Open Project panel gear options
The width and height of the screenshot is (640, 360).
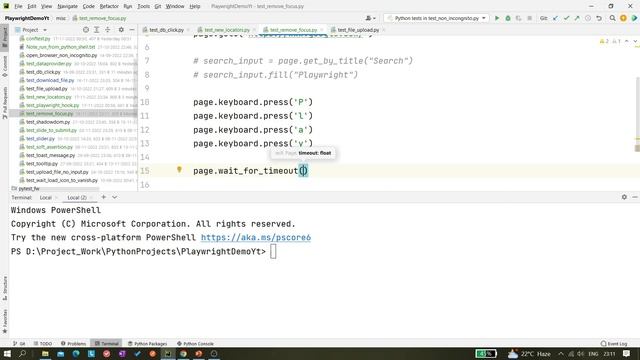coord(121,30)
